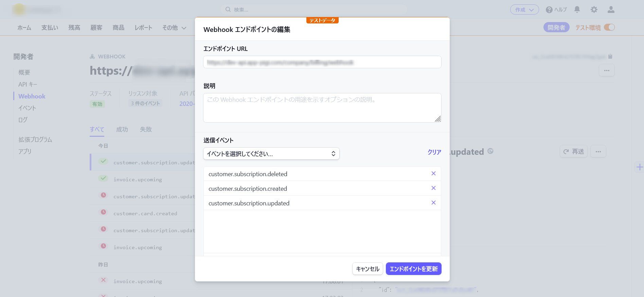Image resolution: width=644 pixels, height=297 pixels.
Task: Remove customer.subscription.updated event with X icon
Action: [x=433, y=203]
